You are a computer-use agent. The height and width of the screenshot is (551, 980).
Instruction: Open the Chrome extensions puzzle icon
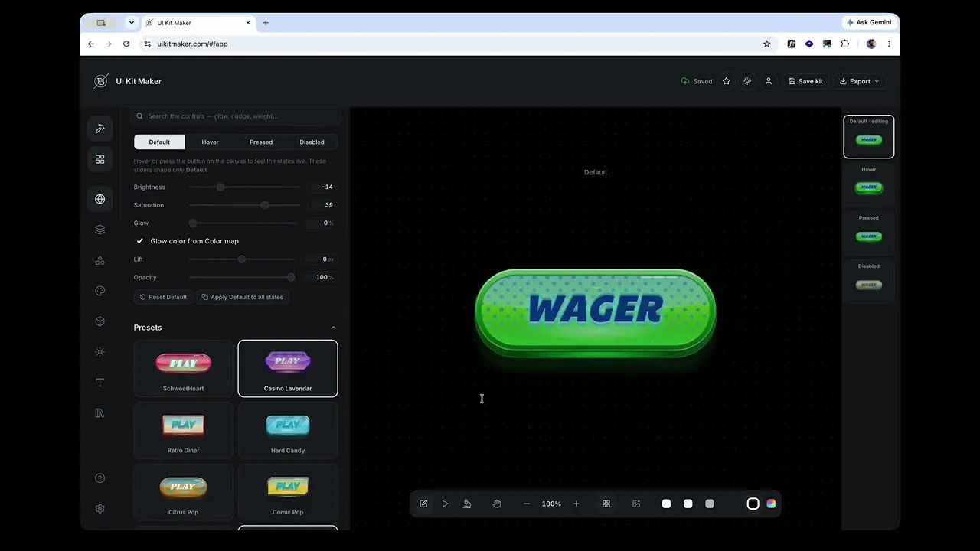[845, 44]
